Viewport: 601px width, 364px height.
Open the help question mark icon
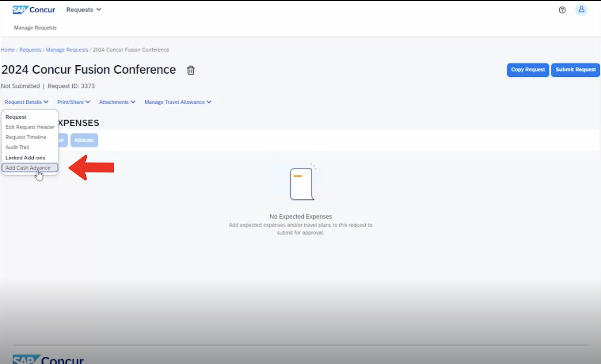pyautogui.click(x=562, y=10)
